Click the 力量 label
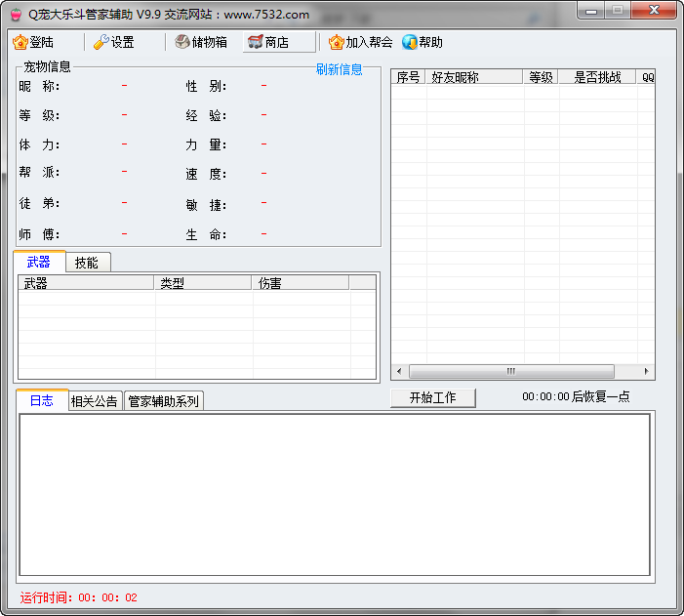The image size is (684, 616). (x=206, y=144)
